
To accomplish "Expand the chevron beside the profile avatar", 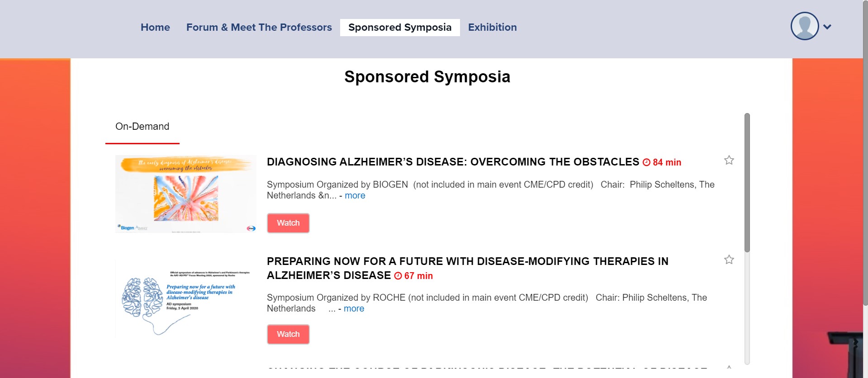I will pyautogui.click(x=827, y=27).
